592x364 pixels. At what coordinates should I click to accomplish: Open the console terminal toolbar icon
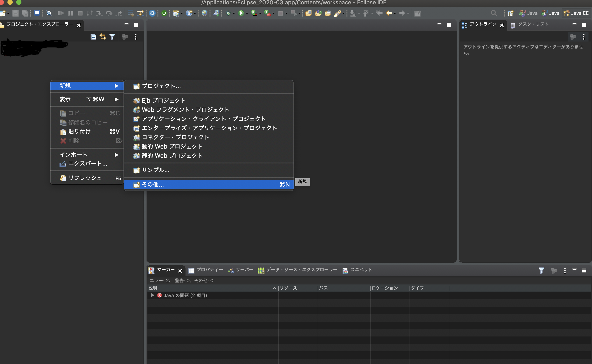click(x=37, y=13)
